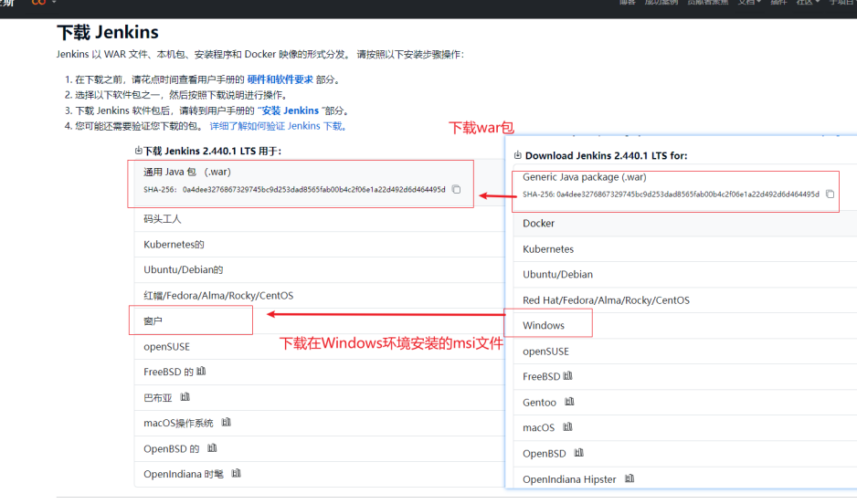Click download icon before "下载 Jenkins 2.440.1 LTS 用于"
The image size is (857, 504).
138,150
